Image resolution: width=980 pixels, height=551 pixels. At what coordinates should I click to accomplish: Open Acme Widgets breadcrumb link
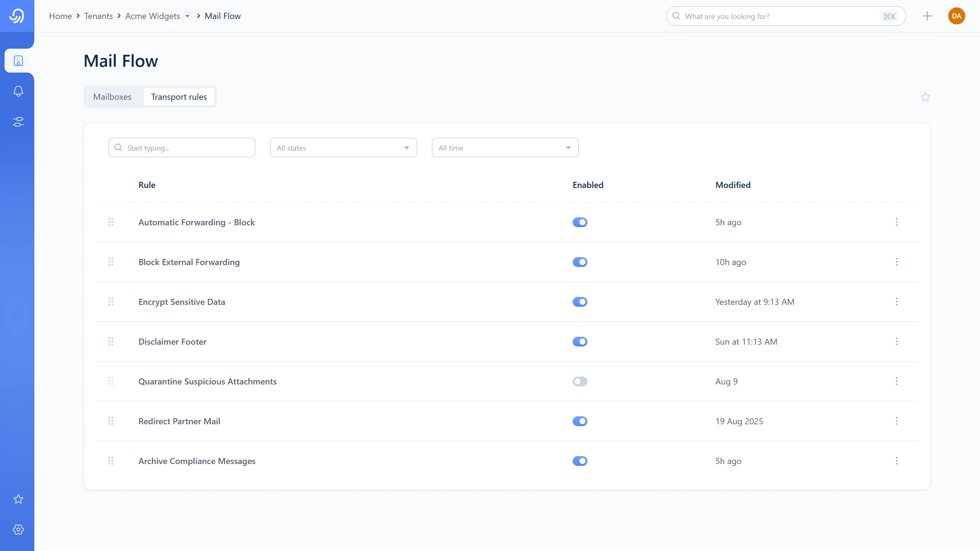pyautogui.click(x=153, y=16)
